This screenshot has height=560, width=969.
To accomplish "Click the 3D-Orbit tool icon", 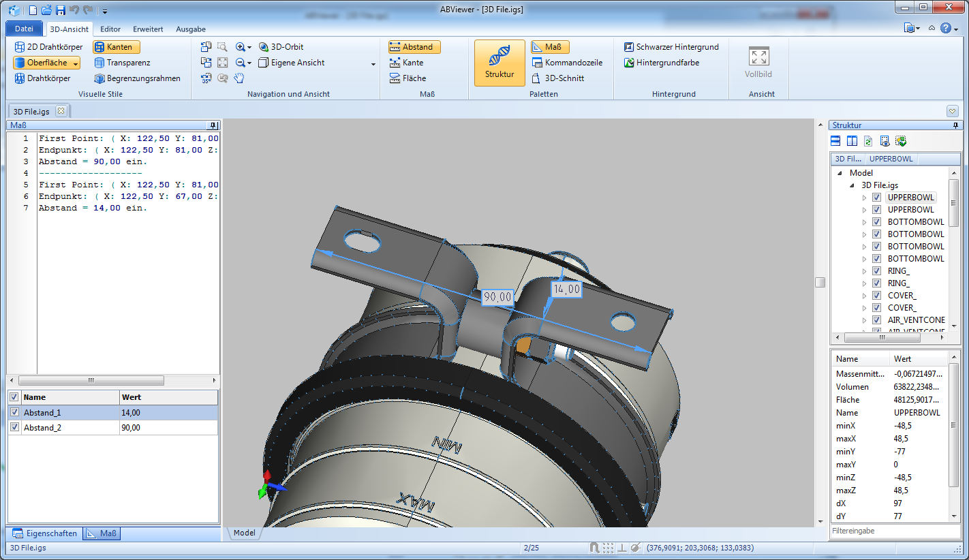I will pos(264,47).
